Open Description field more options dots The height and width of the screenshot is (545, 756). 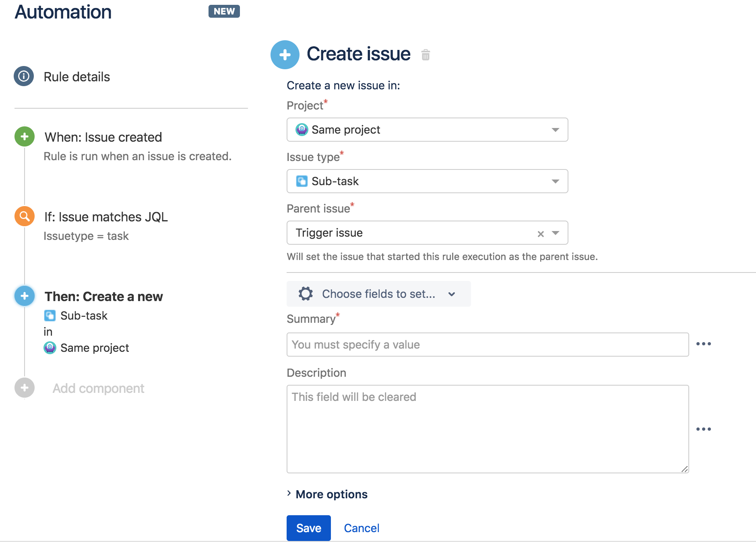coord(703,429)
